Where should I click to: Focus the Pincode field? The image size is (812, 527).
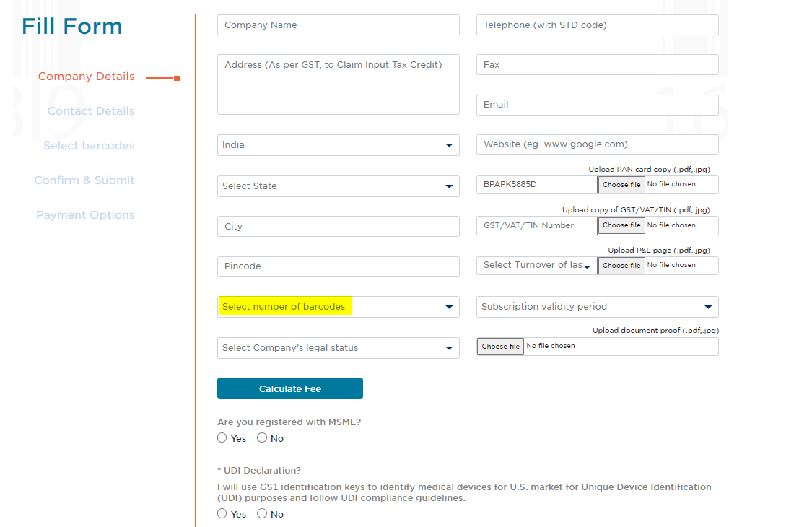tap(339, 266)
